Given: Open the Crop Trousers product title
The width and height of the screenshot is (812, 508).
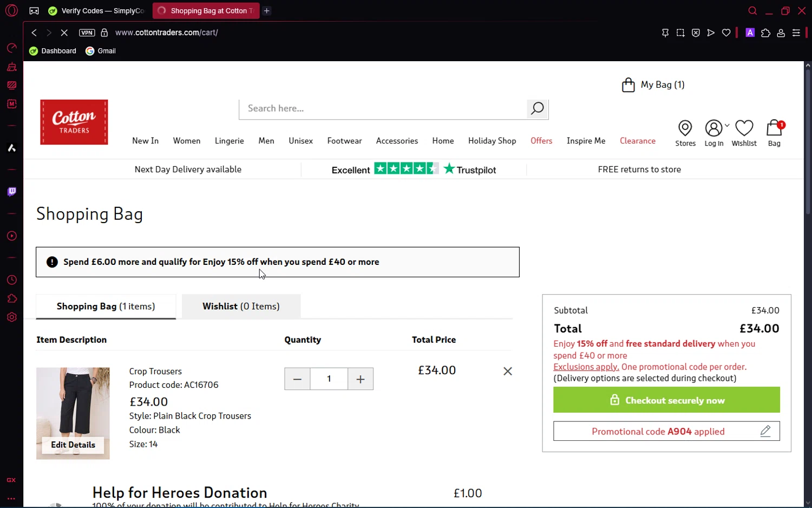Looking at the screenshot, I should coord(155,372).
